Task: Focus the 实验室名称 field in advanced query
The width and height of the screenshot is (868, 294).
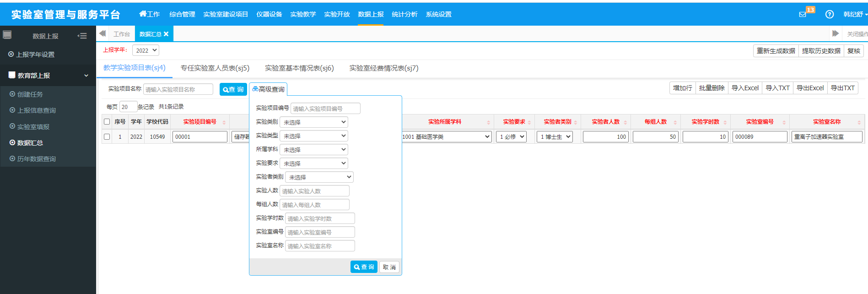Action: coord(320,246)
